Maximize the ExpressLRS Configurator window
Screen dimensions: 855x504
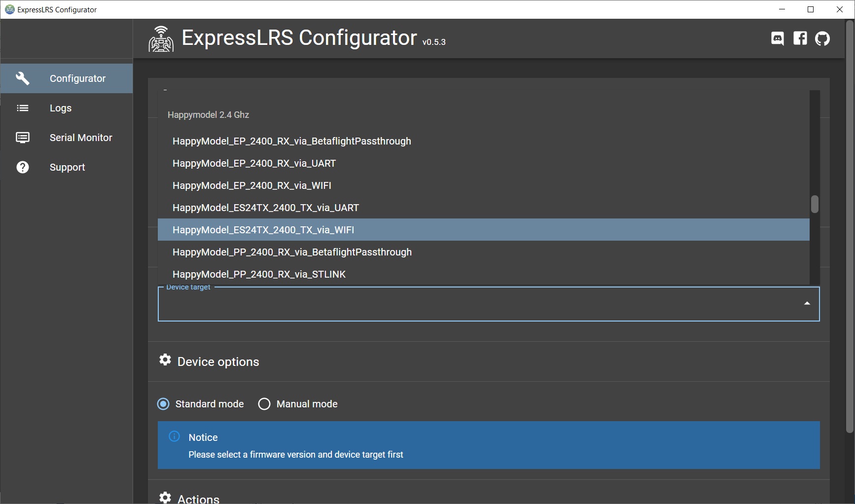(x=811, y=9)
